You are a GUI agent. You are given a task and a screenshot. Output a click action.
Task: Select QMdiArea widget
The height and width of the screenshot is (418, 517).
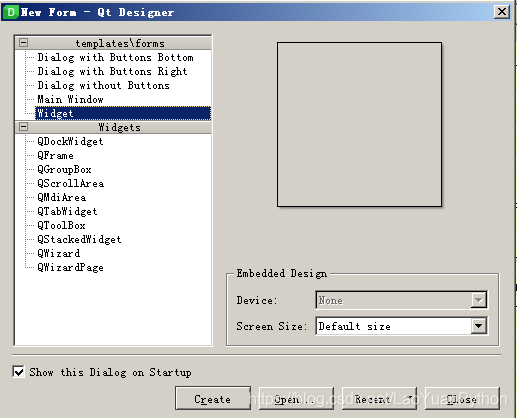click(x=61, y=197)
